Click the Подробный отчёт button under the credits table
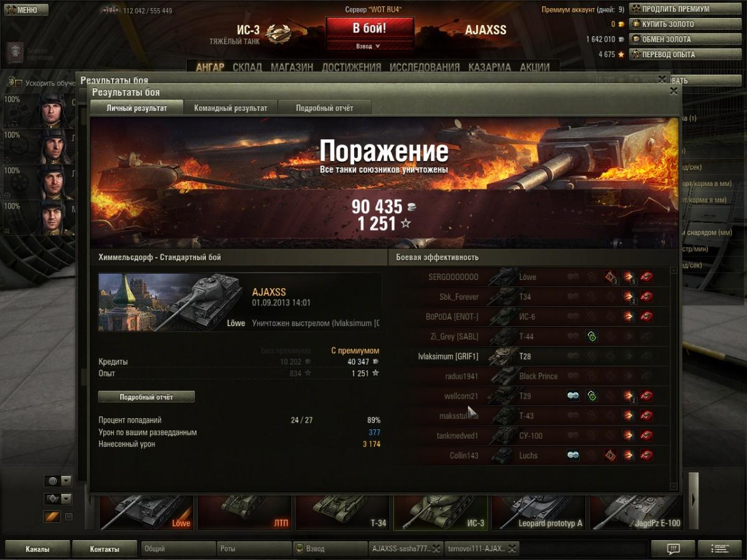 point(146,397)
